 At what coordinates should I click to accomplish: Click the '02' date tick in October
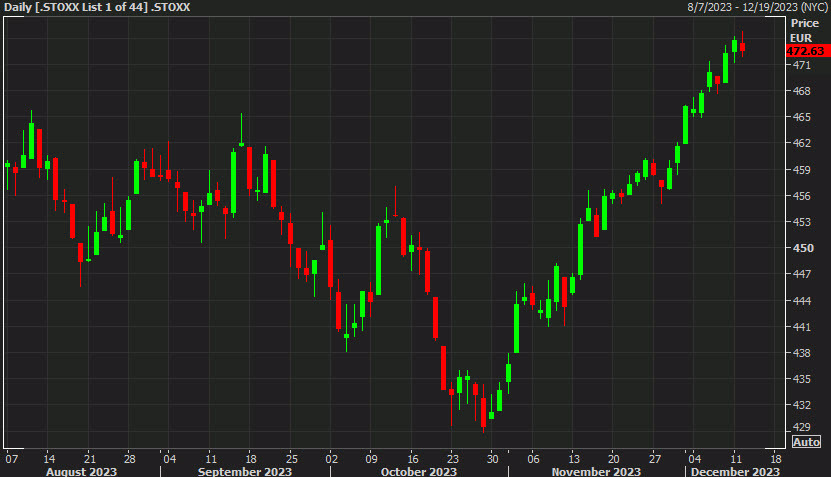point(332,459)
